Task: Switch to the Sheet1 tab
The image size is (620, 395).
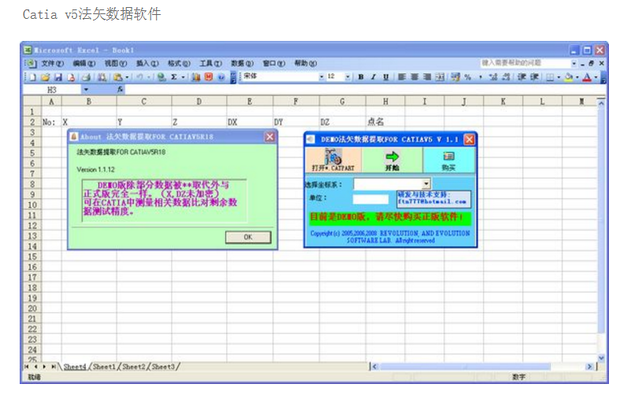Action: pyautogui.click(x=104, y=367)
